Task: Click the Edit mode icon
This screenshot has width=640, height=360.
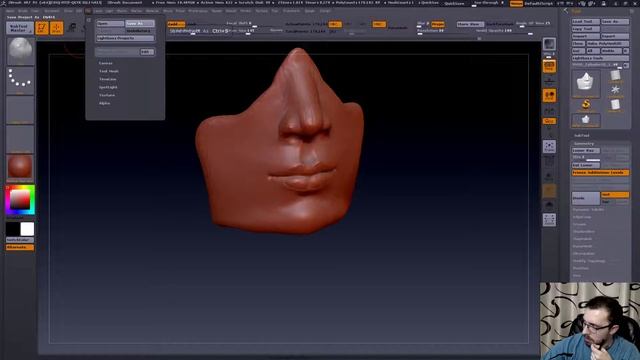Action: tap(42, 28)
